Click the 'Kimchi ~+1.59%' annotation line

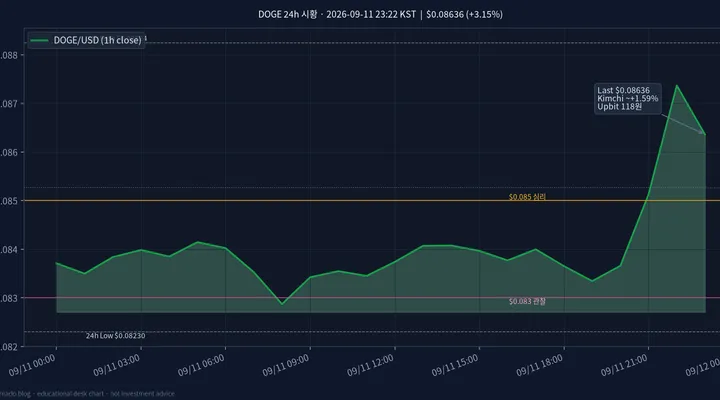click(628, 98)
